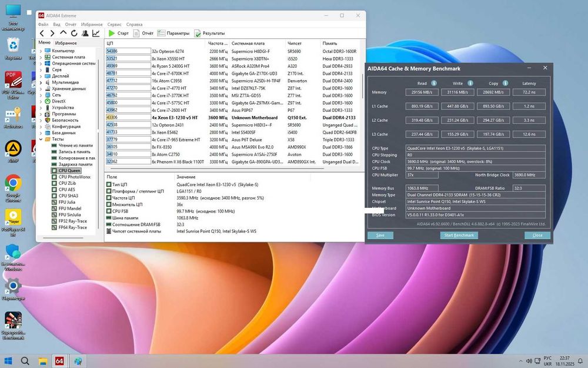Select FP64 Ray-Trace benchmark in tree

(x=69, y=227)
